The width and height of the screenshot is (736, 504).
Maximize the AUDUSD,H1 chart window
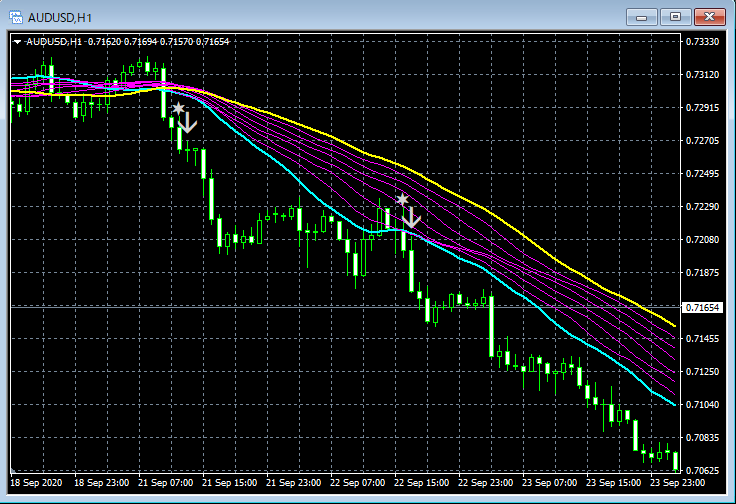click(x=675, y=17)
